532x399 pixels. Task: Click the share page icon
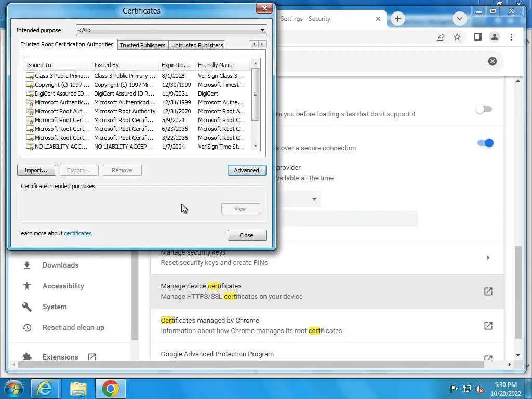click(441, 37)
